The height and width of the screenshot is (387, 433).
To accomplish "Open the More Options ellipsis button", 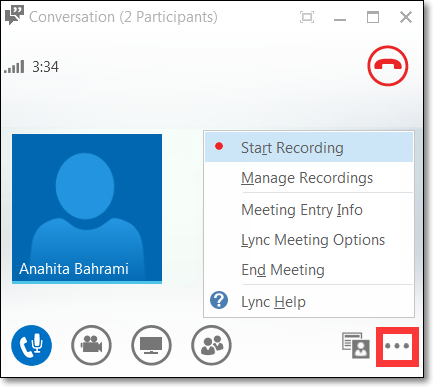I will point(397,346).
